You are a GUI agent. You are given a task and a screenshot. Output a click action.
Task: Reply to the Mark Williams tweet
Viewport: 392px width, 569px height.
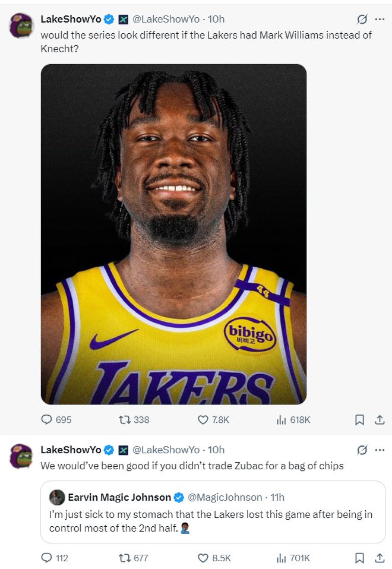tap(56, 420)
